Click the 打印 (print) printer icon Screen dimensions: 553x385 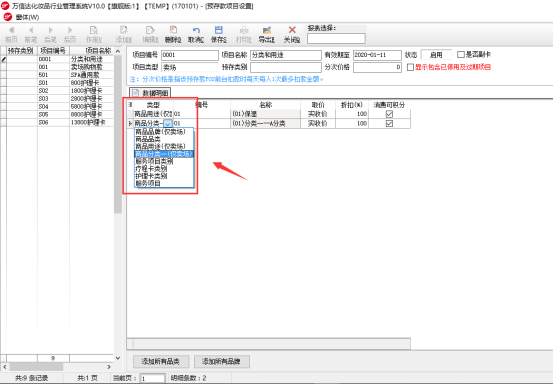(x=244, y=30)
